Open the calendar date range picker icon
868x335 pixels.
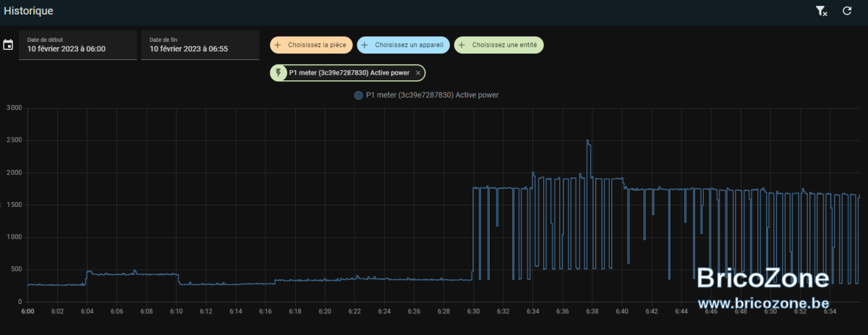(8, 45)
